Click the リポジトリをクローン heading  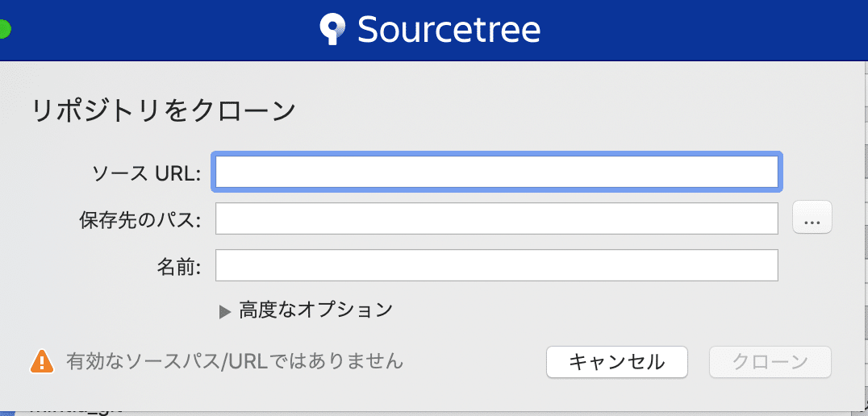point(163,110)
